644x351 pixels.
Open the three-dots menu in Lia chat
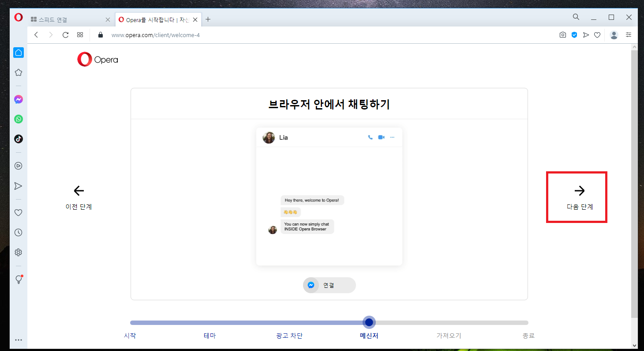[x=392, y=137]
